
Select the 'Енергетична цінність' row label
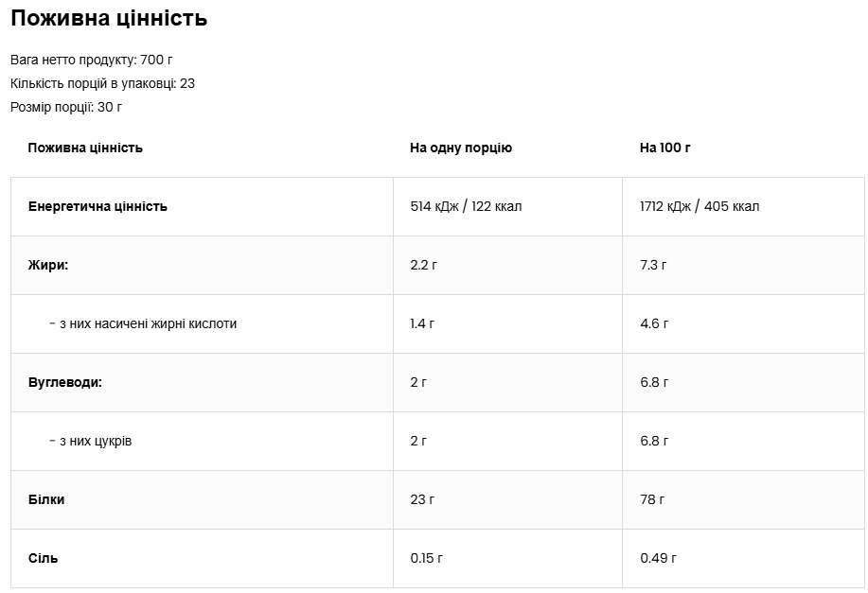click(97, 206)
